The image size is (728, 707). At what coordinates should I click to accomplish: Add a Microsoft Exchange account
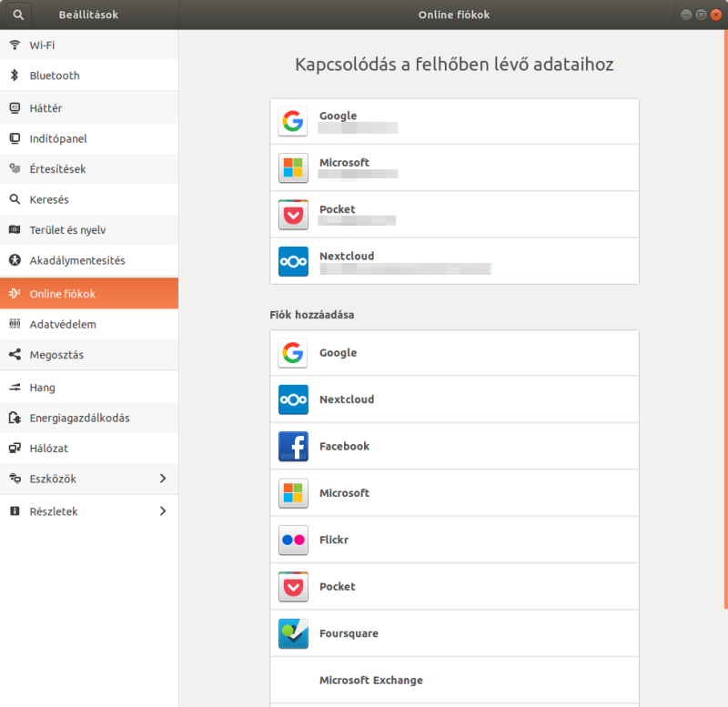point(454,680)
